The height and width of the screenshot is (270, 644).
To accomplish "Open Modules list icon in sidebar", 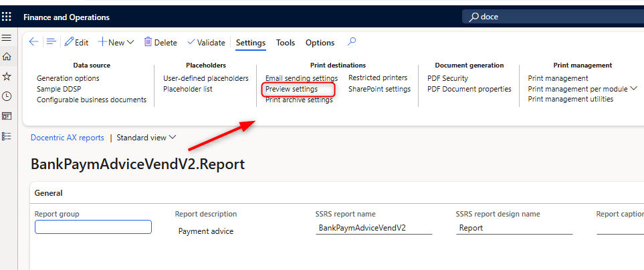I will click(7, 136).
